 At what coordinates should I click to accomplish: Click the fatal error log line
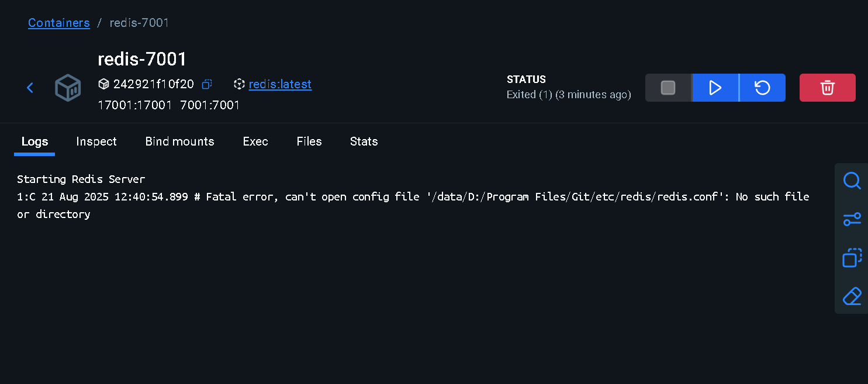(413, 205)
